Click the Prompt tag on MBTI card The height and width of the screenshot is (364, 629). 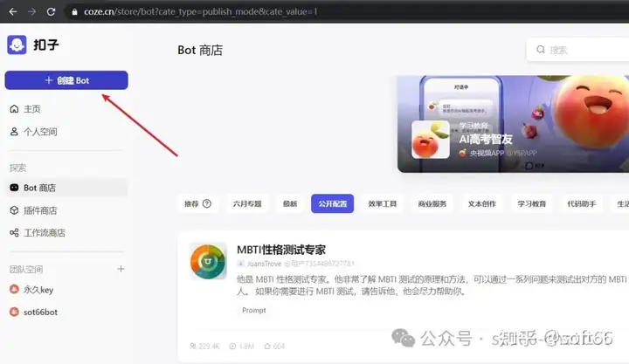(254, 310)
